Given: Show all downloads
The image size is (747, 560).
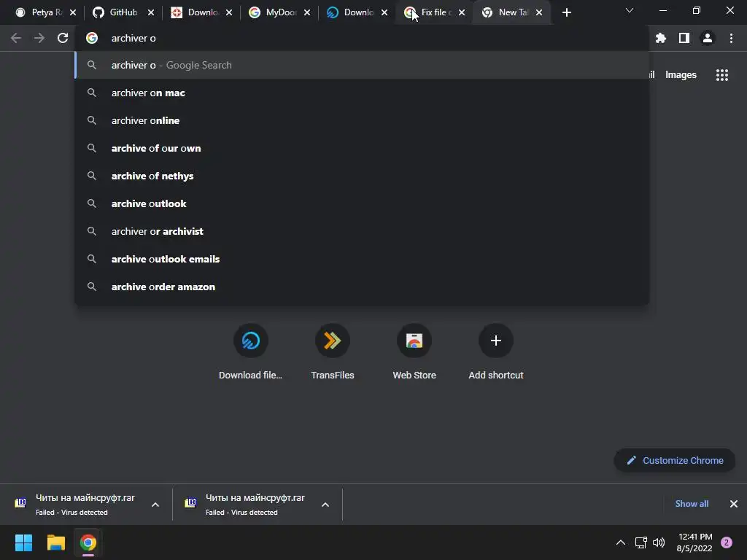Looking at the screenshot, I should click(692, 504).
